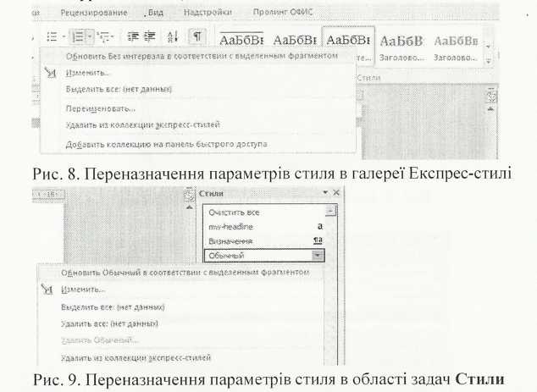Open the Рецензирование ribbon tab

pos(94,13)
